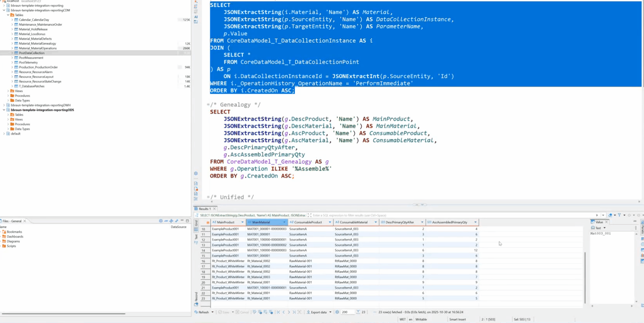The image size is (644, 323).
Task: Go to the next results page arrow
Action: [289, 312]
